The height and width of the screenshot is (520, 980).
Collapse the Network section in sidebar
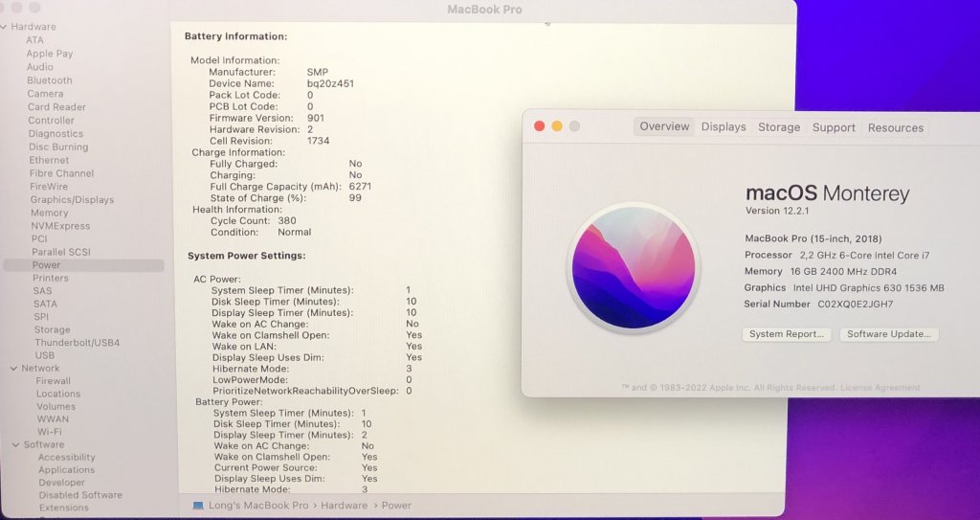pyautogui.click(x=13, y=369)
